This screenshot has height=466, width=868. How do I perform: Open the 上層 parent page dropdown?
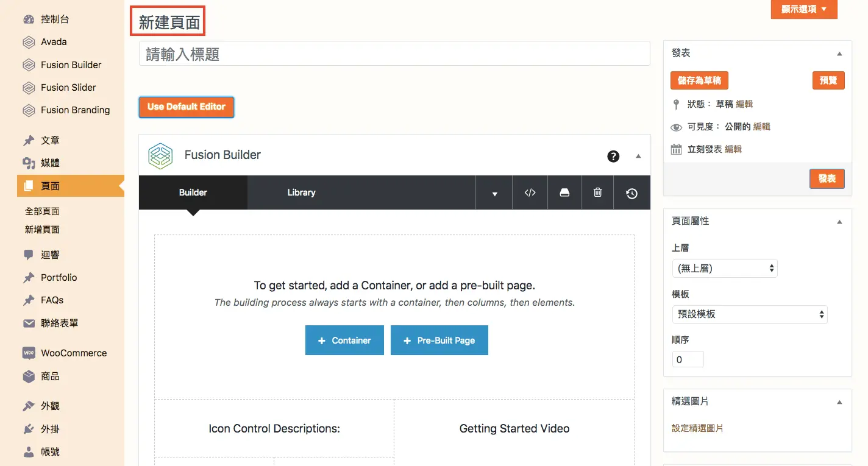tap(725, 268)
